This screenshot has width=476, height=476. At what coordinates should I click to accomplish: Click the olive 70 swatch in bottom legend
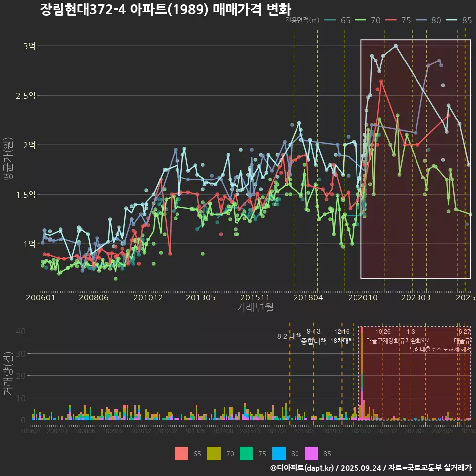coord(214,453)
